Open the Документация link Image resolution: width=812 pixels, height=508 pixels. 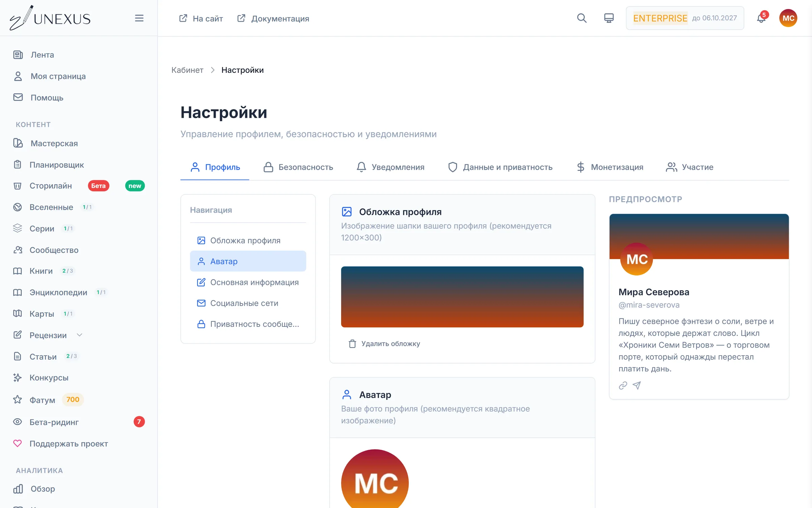click(273, 18)
